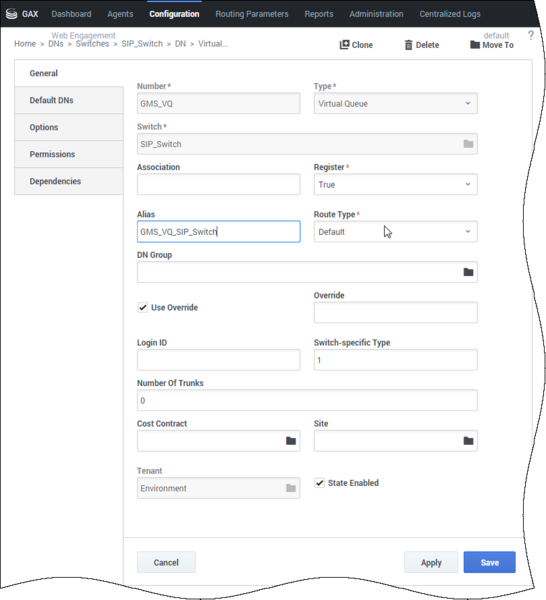Image resolution: width=546 pixels, height=600 pixels.
Task: Open the help question mark icon
Action: coord(531,35)
